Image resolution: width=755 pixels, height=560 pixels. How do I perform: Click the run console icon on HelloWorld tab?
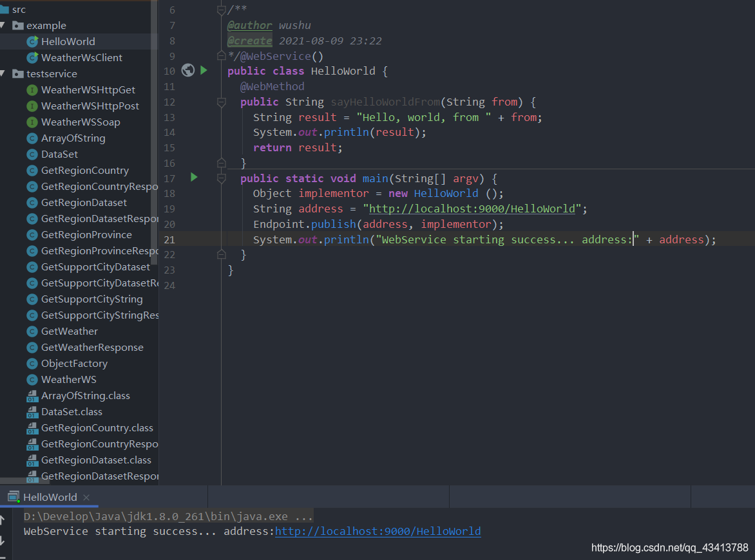click(14, 497)
